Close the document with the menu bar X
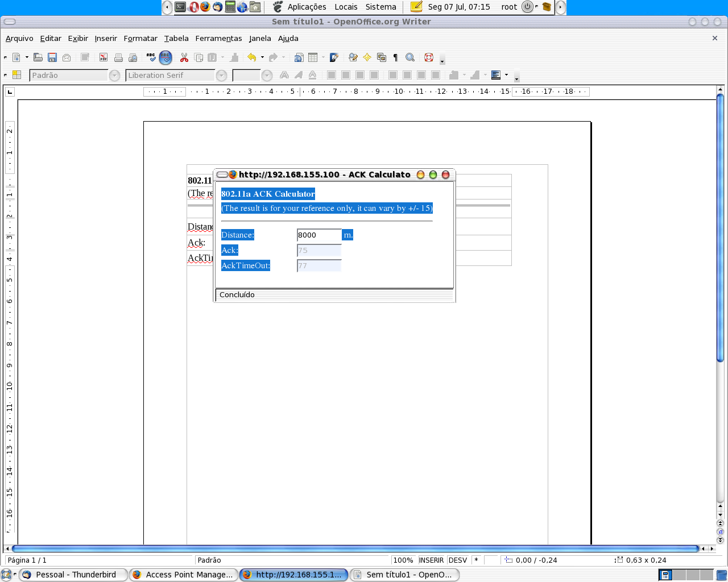Screen dimensions: 728x582 [x=715, y=38]
